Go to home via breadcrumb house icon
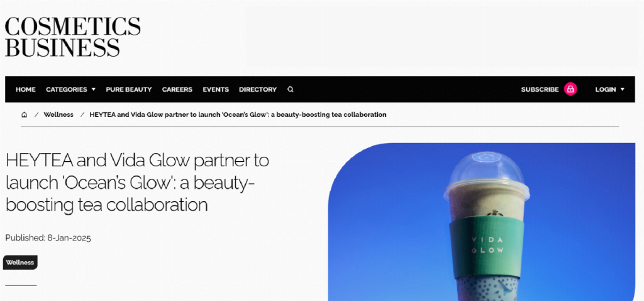 pyautogui.click(x=25, y=115)
